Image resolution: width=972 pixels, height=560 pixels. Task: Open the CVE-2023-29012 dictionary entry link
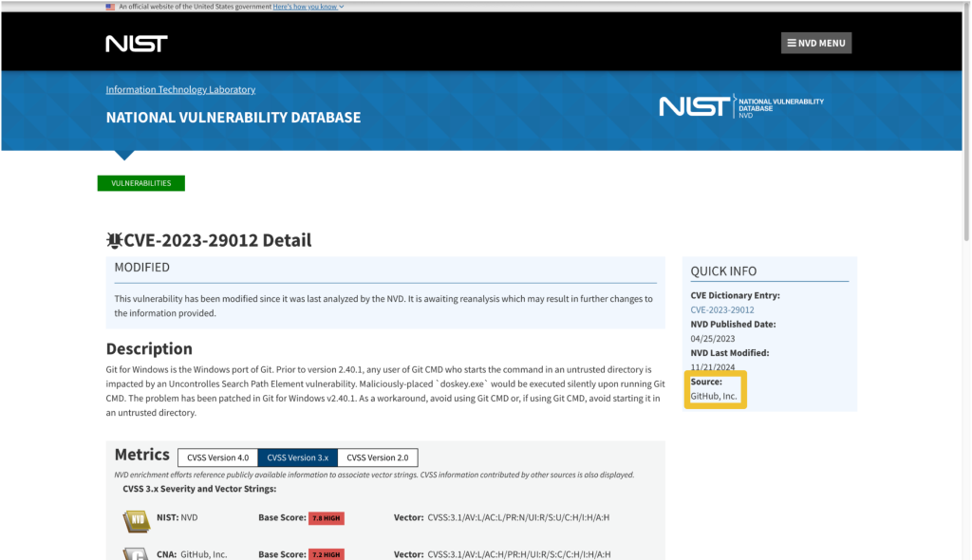[x=722, y=309]
